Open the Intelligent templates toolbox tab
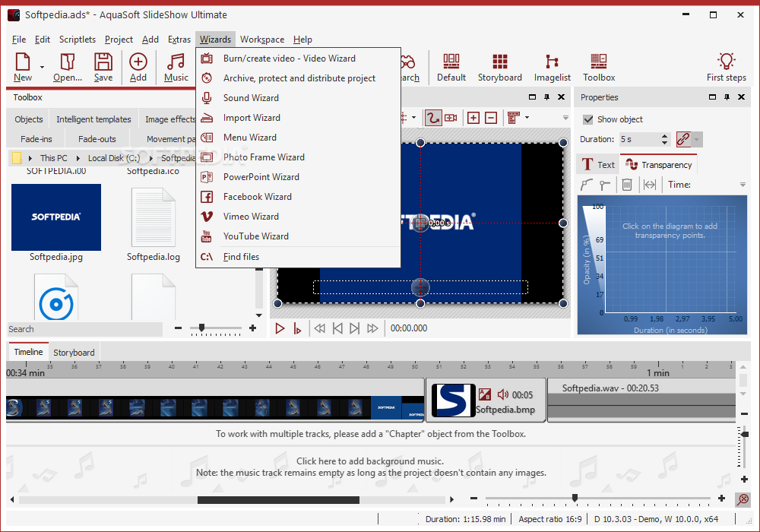This screenshot has height=532, width=760. pyautogui.click(x=93, y=119)
